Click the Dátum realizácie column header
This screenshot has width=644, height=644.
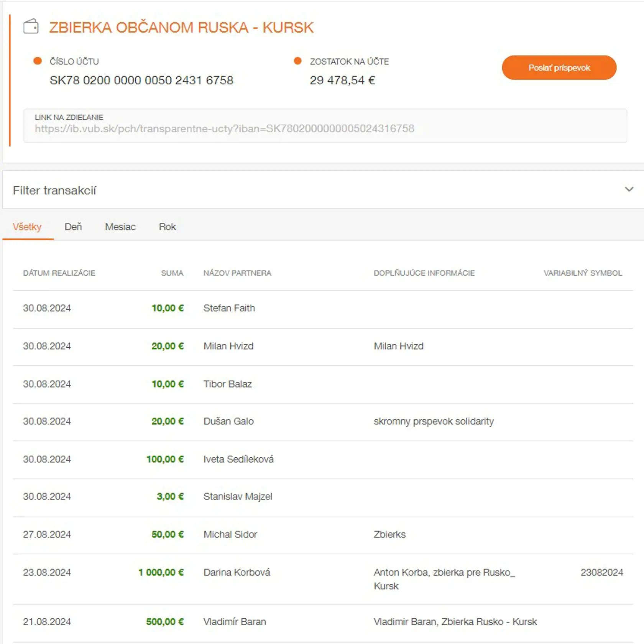(59, 273)
